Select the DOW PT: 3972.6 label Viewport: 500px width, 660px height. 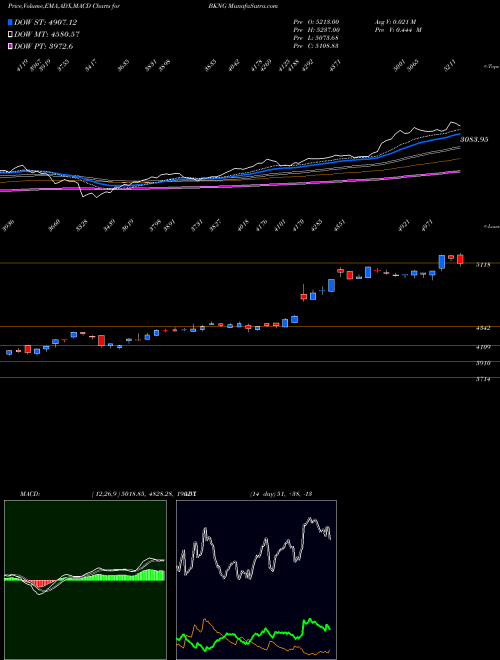[x=44, y=46]
